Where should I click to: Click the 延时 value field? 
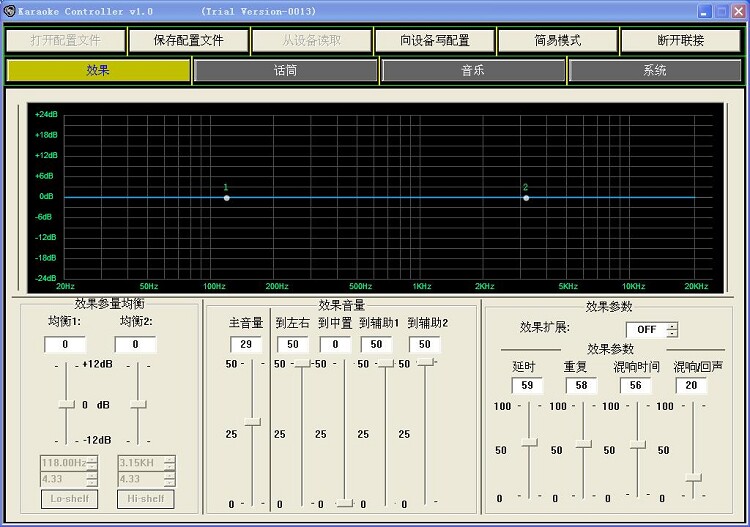point(527,385)
